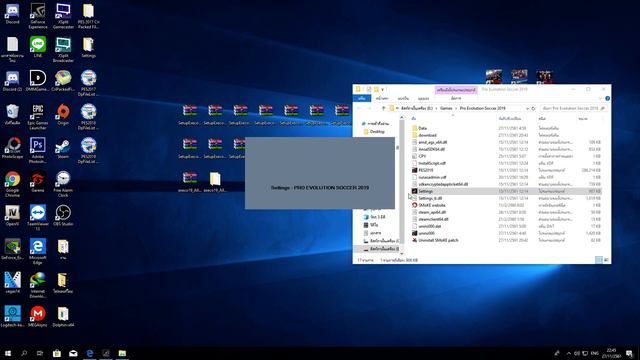Viewport: 640px width, 360px height.
Task: Select the Microsoft Edge desktop icon
Action: [x=38, y=251]
